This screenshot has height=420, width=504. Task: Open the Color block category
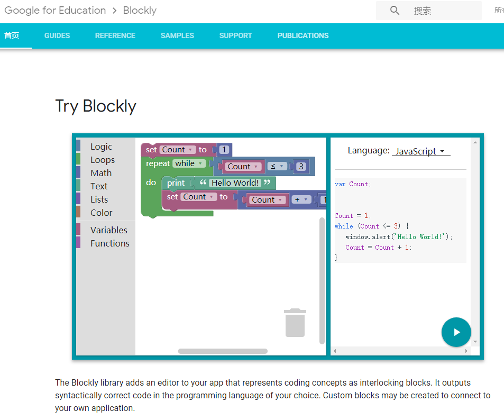pyautogui.click(x=101, y=213)
